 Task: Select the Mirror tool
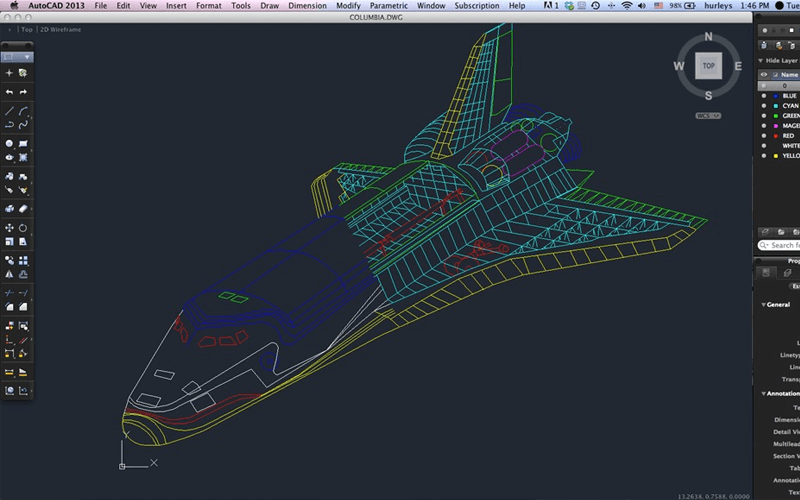pos(9,274)
